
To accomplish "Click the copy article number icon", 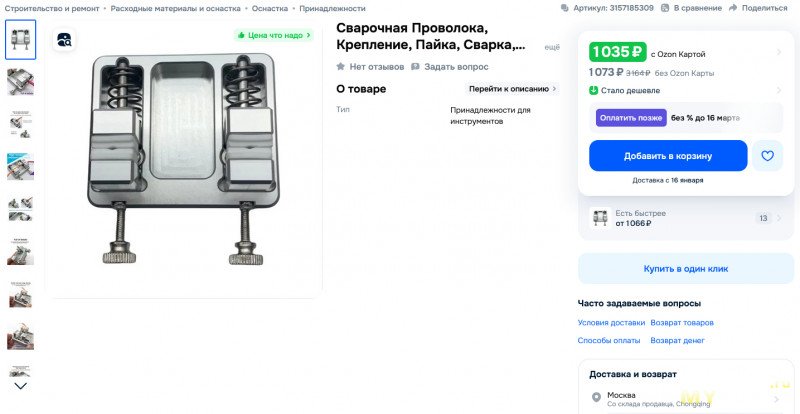I will coord(565,8).
